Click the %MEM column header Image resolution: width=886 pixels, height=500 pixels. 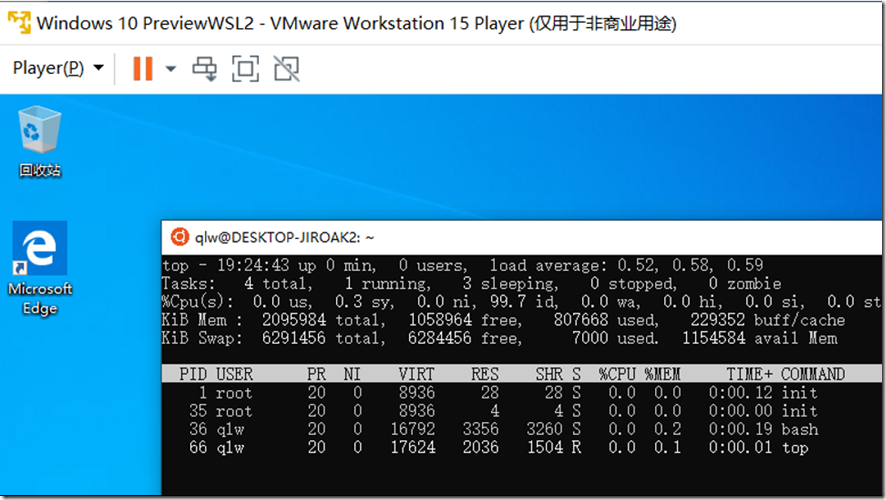(663, 374)
